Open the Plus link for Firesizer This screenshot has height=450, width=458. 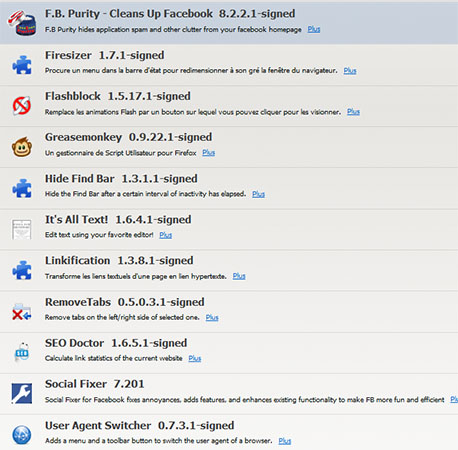coord(350,71)
